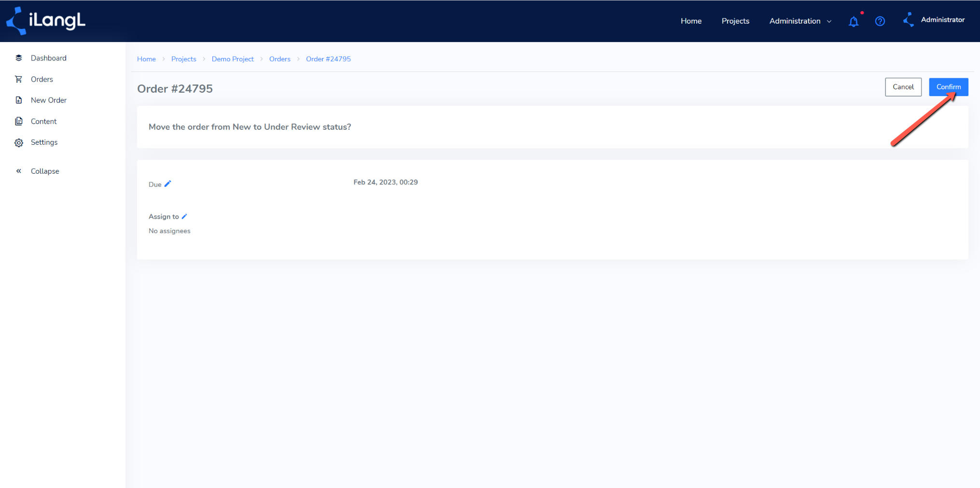
Task: Go to Orders in the sidebar
Action: [42, 79]
